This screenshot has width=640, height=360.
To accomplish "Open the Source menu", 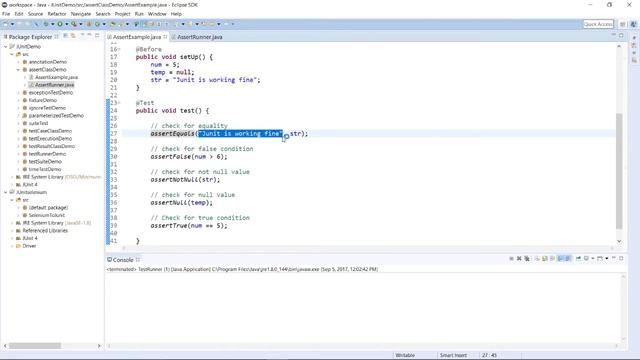I will pos(35,14).
